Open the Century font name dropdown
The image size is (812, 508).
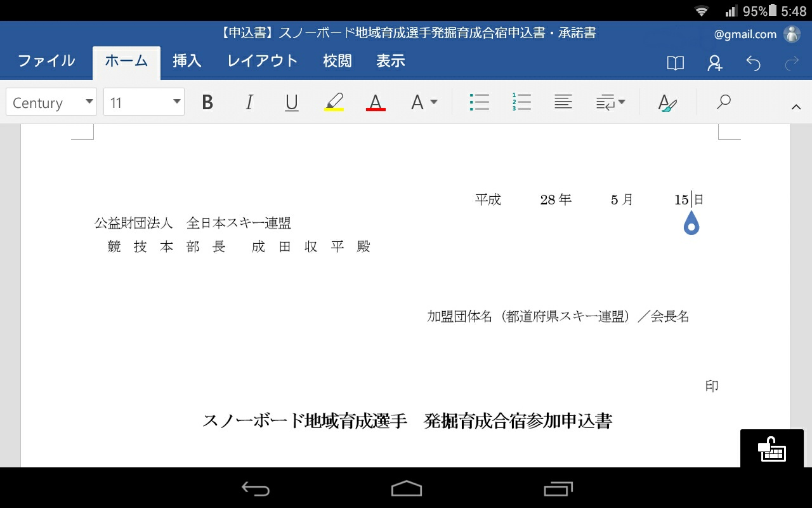(x=51, y=102)
